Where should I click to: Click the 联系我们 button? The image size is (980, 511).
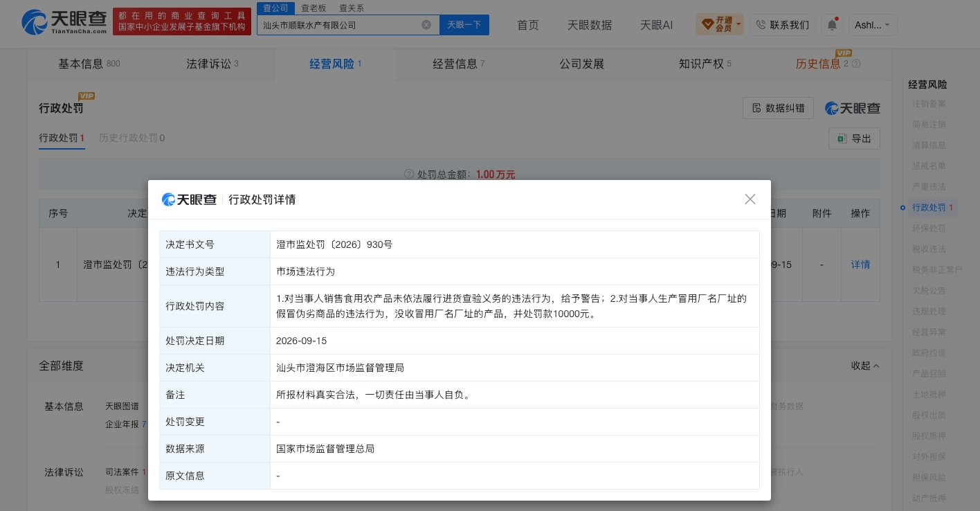coord(783,25)
